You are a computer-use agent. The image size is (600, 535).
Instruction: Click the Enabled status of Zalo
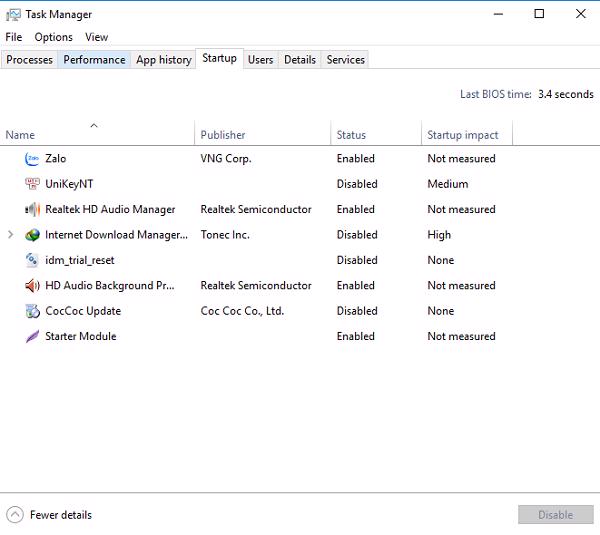[355, 158]
